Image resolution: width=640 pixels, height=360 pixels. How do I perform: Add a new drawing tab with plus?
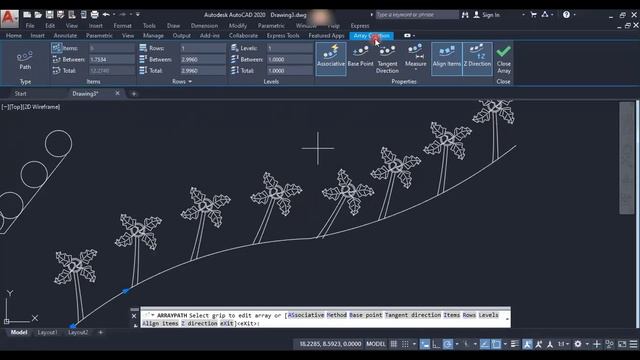[133, 93]
